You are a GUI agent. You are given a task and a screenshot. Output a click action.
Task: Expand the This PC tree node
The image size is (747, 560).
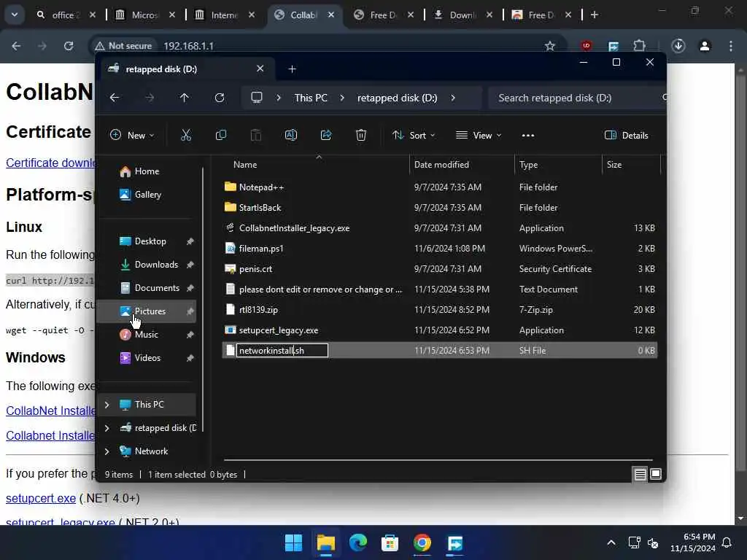click(107, 404)
